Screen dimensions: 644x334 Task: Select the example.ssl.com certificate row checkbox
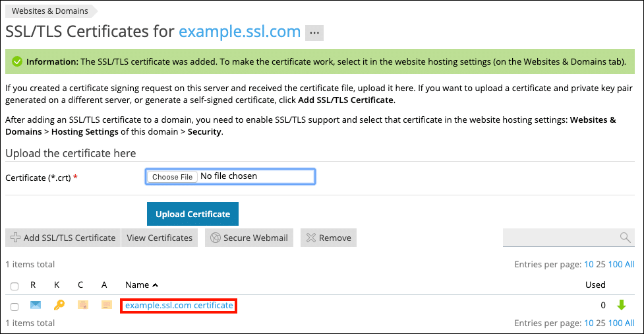pos(15,306)
